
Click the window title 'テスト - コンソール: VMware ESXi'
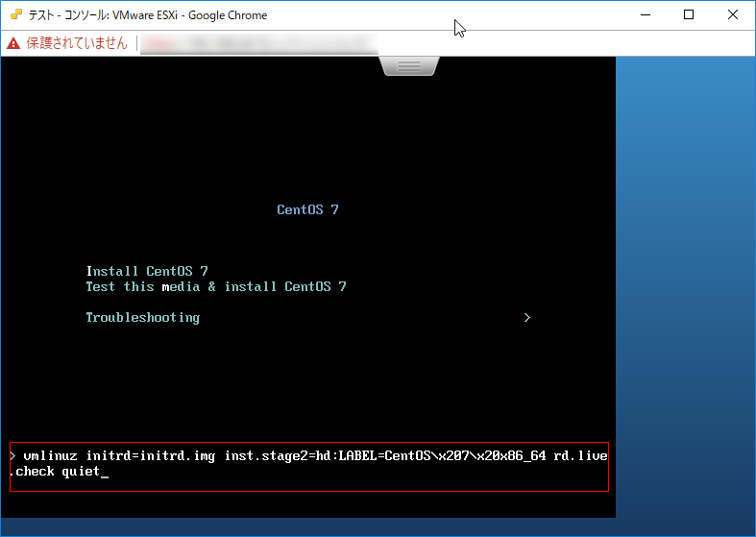pyautogui.click(x=103, y=15)
